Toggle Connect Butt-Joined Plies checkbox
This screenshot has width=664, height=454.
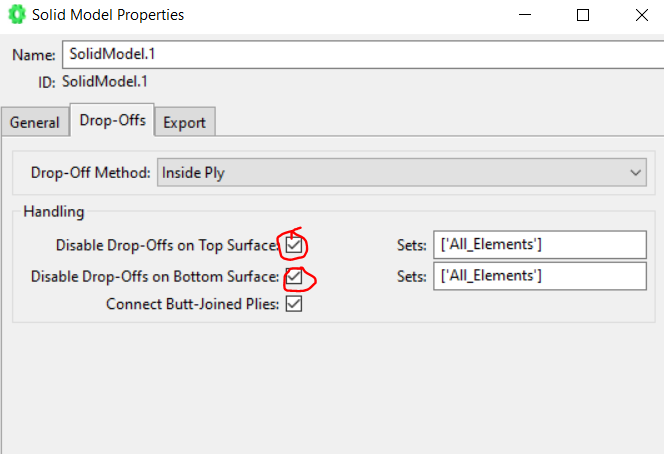click(x=294, y=304)
